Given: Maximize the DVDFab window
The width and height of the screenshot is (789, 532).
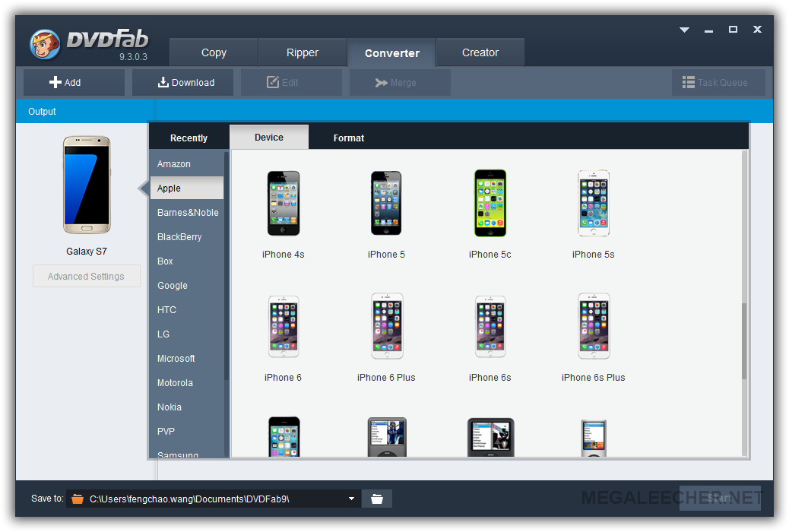Looking at the screenshot, I should point(734,30).
